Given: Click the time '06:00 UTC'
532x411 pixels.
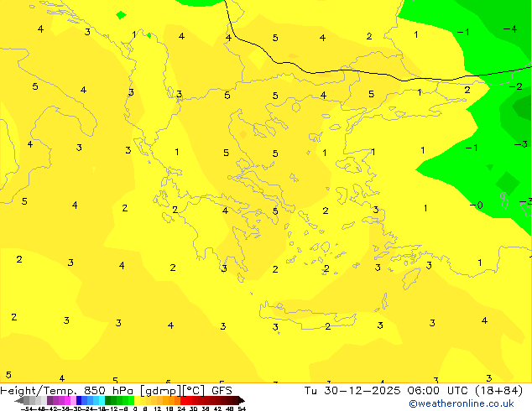Looking at the screenshot, I should (438, 391).
